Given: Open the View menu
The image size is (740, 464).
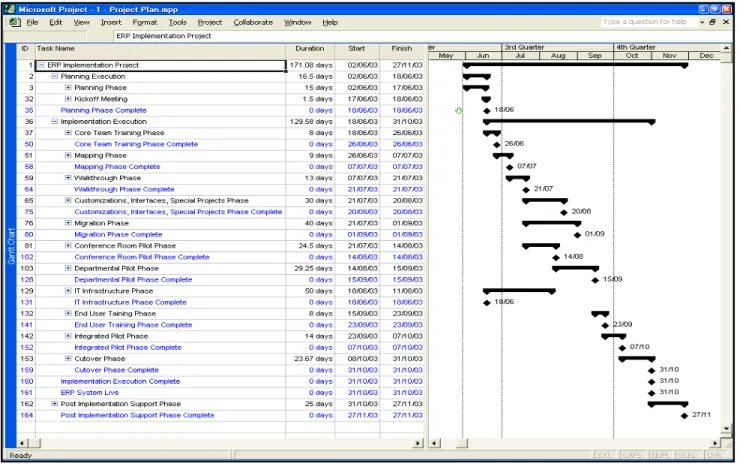Looking at the screenshot, I should click(81, 22).
